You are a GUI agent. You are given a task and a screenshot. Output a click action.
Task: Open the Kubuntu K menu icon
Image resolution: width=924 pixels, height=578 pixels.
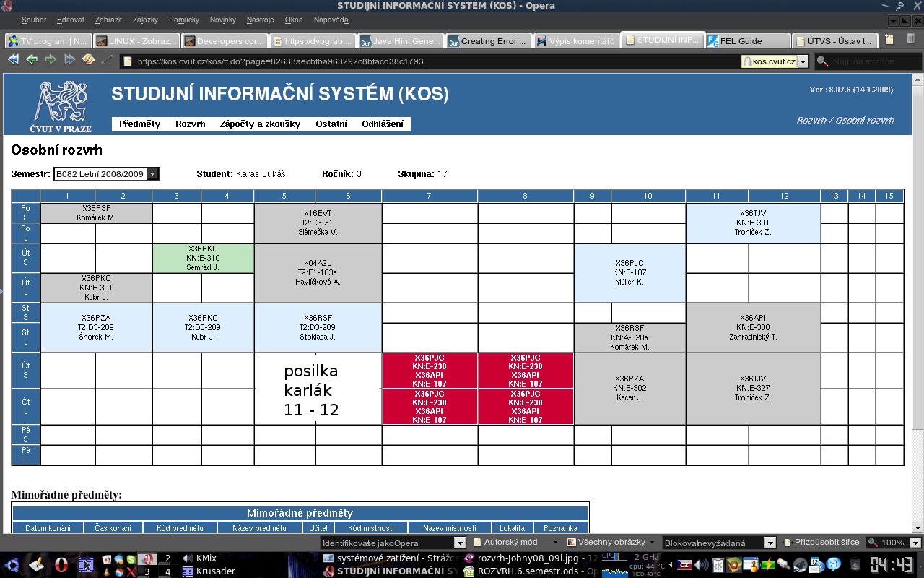(x=12, y=564)
